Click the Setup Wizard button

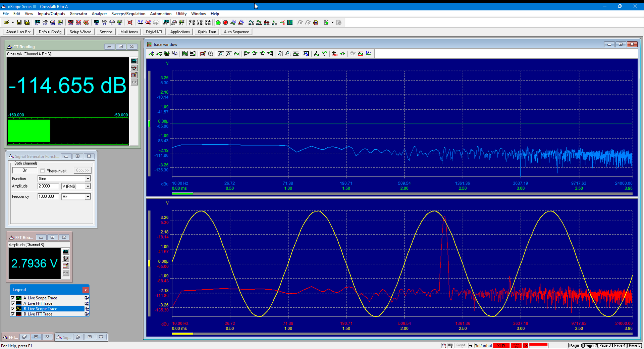pyautogui.click(x=80, y=32)
